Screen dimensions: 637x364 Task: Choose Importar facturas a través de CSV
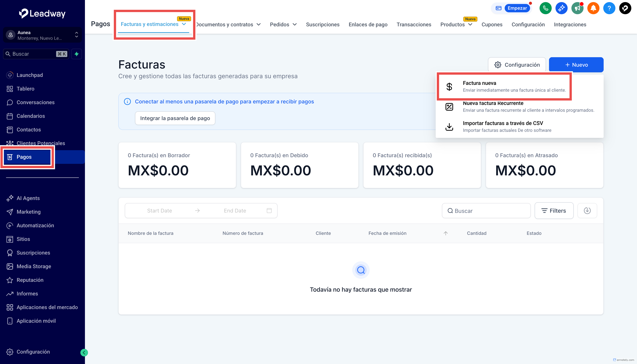pyautogui.click(x=503, y=127)
